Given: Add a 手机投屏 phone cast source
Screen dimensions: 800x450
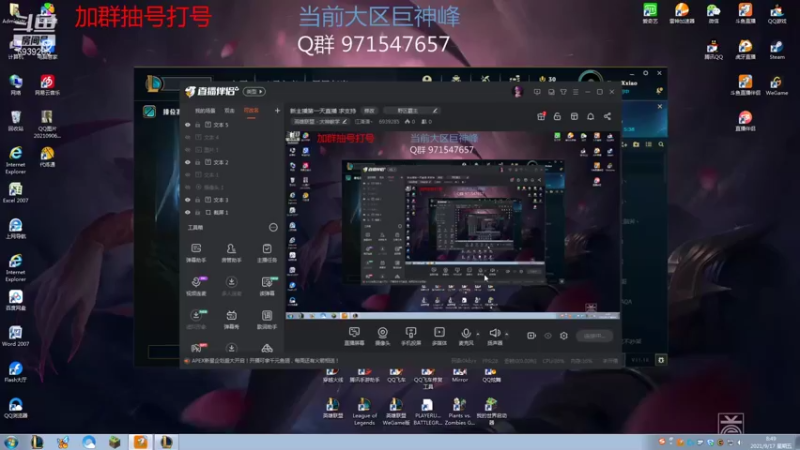Looking at the screenshot, I should click(411, 336).
